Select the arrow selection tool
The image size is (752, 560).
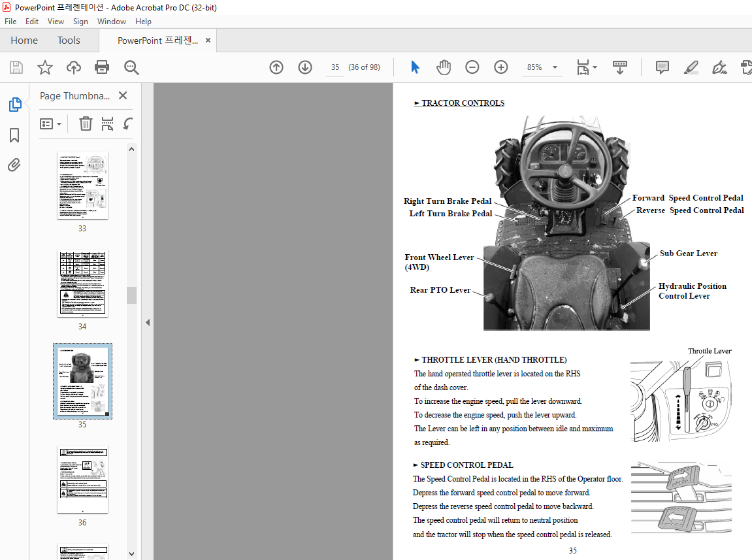point(416,67)
